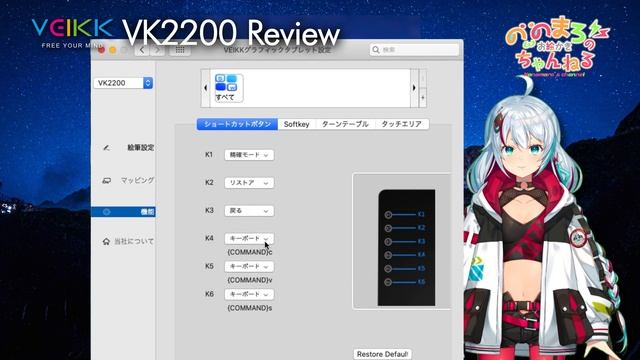Image resolution: width=640 pixels, height=360 pixels.
Task: Click the yellow minimize window button
Action: click(113, 50)
